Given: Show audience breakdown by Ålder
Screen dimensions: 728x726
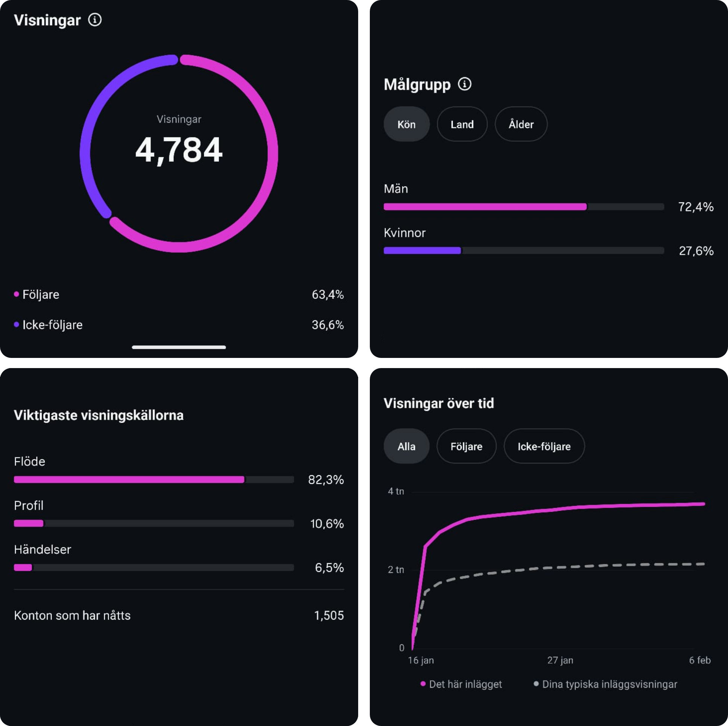Looking at the screenshot, I should point(521,124).
